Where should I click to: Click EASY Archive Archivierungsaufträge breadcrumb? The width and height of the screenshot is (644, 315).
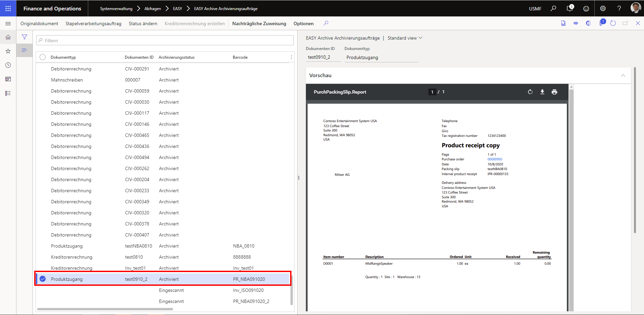(x=226, y=9)
